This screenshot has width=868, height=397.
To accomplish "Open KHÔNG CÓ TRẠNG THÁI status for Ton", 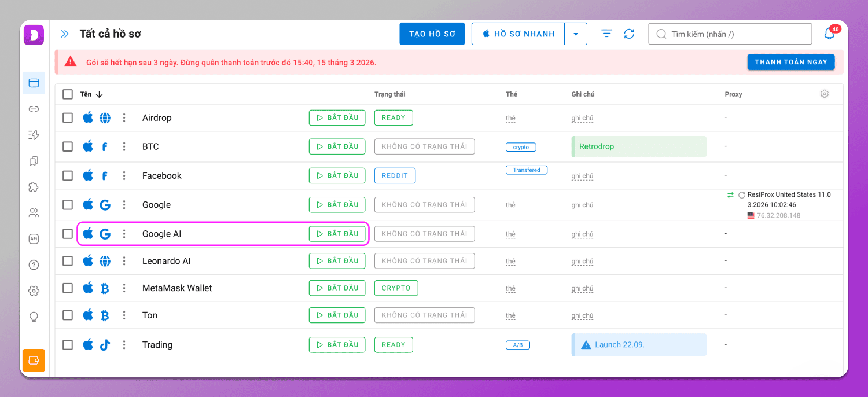I will (x=425, y=315).
